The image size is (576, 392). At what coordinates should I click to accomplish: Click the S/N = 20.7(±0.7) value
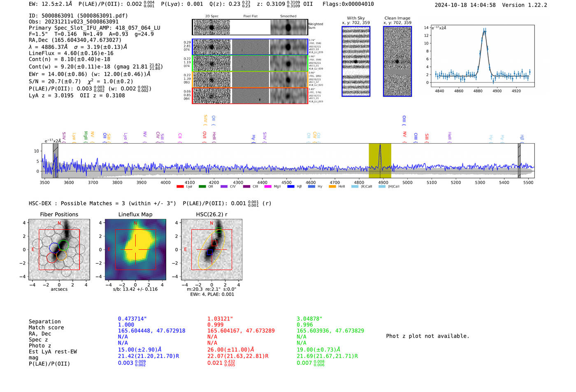(55, 81)
